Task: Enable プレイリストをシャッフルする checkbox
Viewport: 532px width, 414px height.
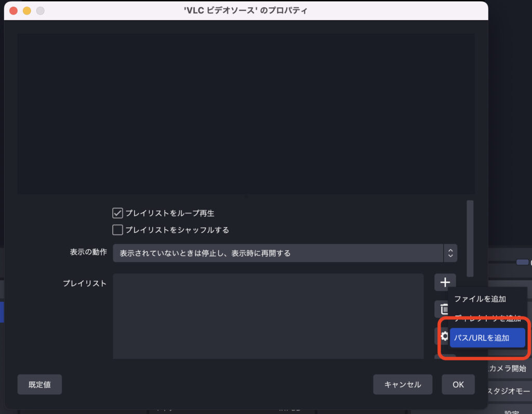Action: (117, 230)
